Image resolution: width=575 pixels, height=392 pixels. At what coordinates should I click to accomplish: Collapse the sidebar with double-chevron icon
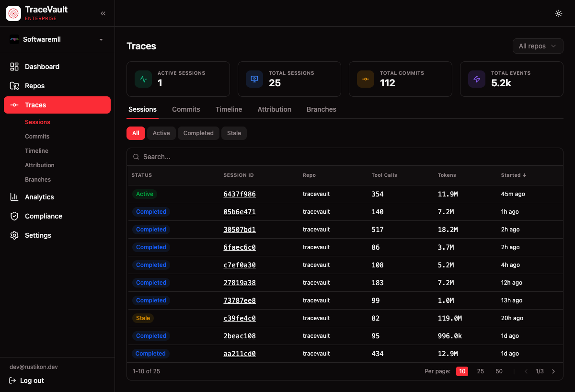(x=103, y=13)
